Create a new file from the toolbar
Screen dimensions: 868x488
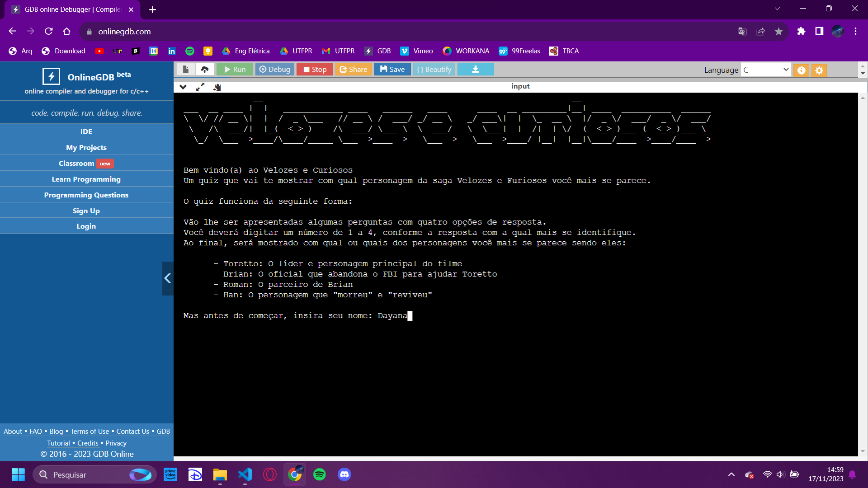point(185,69)
